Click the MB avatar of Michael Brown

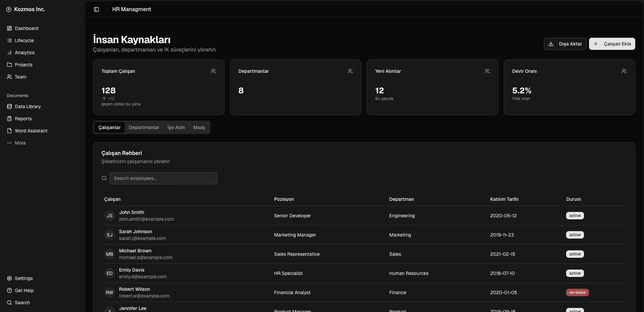coord(110,254)
